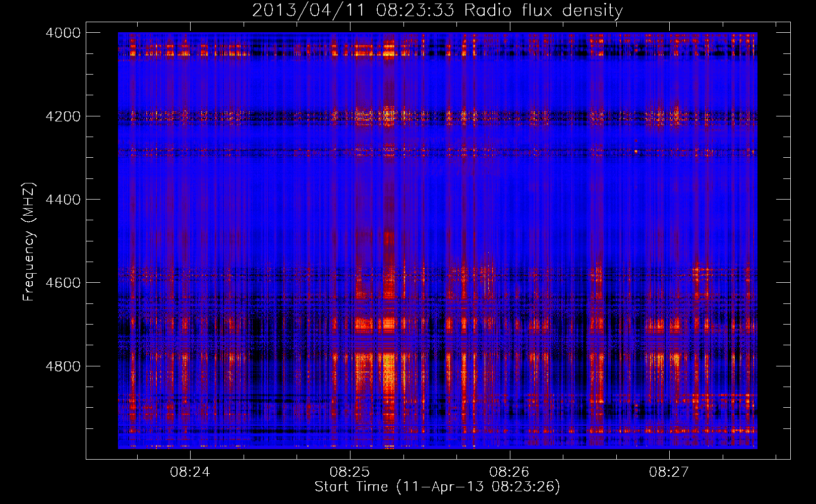
Task: Click the isolated yellow spot near 4280 MHz
Action: click(636, 151)
